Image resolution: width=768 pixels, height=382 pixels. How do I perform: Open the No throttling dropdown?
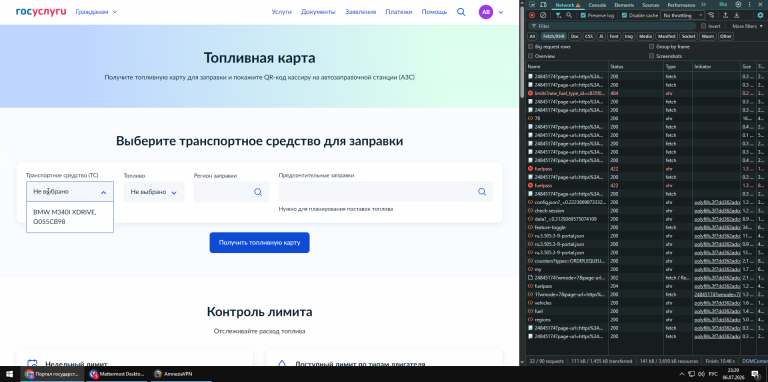pos(682,15)
